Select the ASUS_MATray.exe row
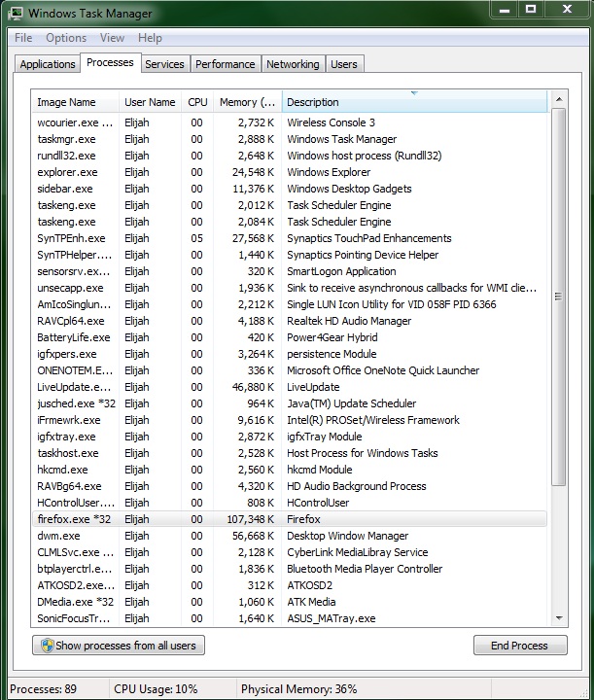Image resolution: width=594 pixels, height=700 pixels. tap(289, 618)
